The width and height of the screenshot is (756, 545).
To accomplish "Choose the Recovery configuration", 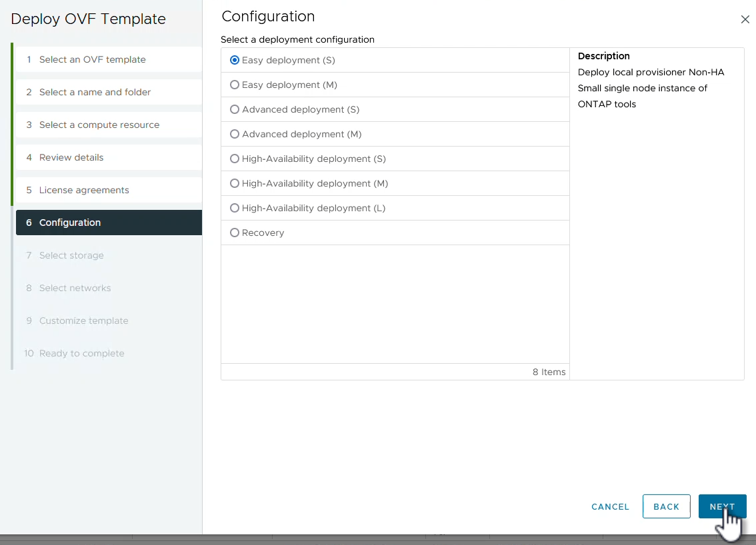I will [235, 233].
